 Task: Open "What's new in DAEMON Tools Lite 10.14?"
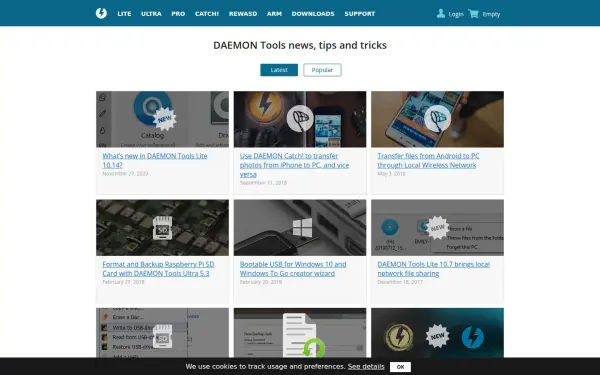pos(155,160)
